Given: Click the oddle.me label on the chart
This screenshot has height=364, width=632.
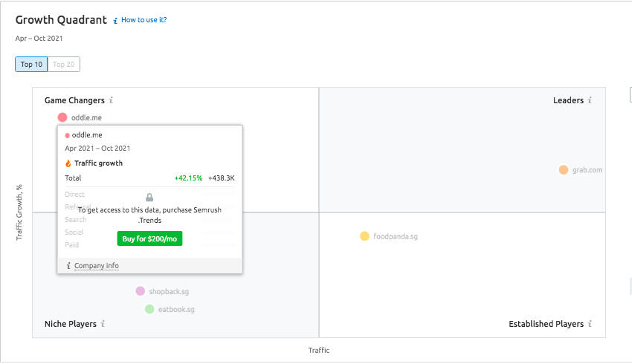Looking at the screenshot, I should (87, 117).
